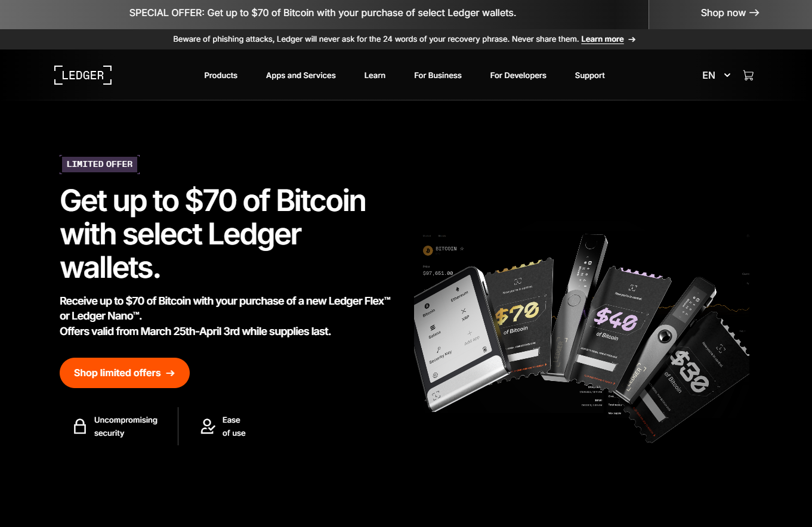Expand the EN language dropdown chevron
This screenshot has height=527, width=812.
pos(727,75)
